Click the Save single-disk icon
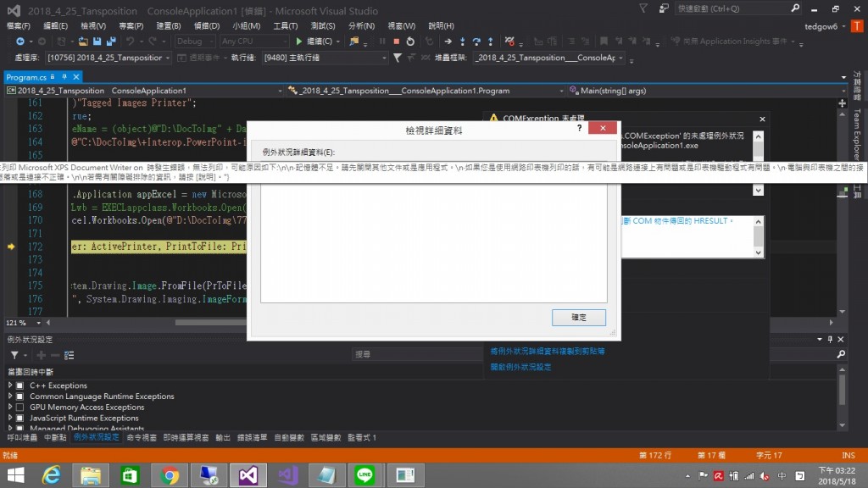The image size is (868, 488). point(97,42)
